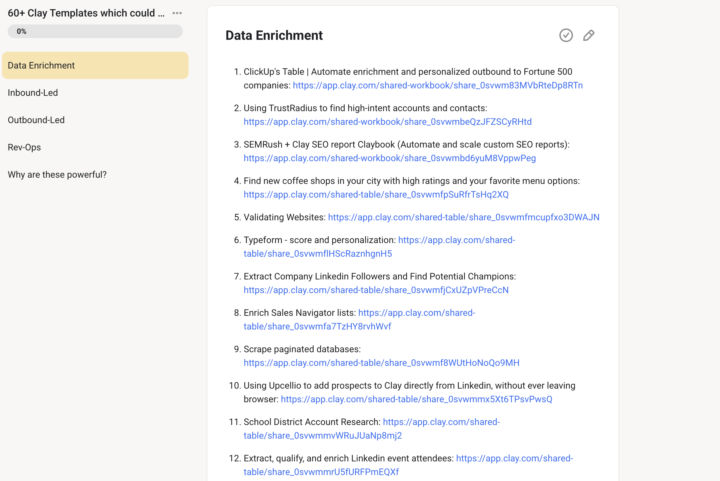Open the SEMRush SEO report workbook link
Screen dimensions: 720x481
coord(389,158)
